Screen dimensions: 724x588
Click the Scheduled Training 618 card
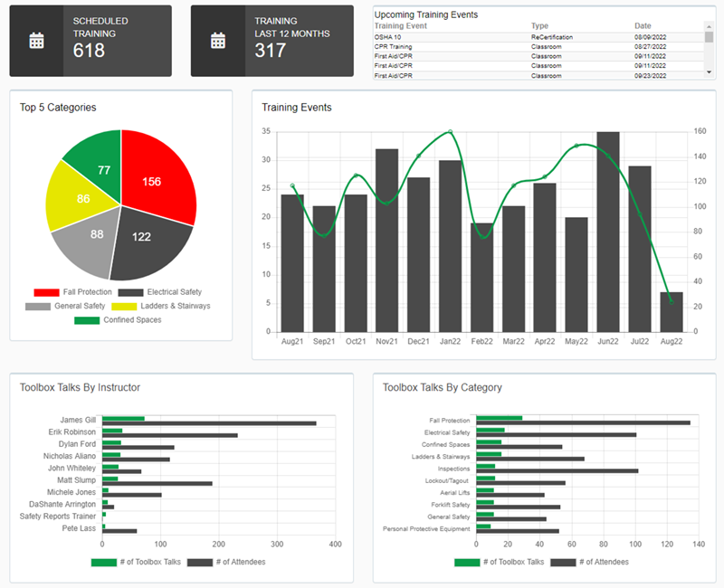90,41
